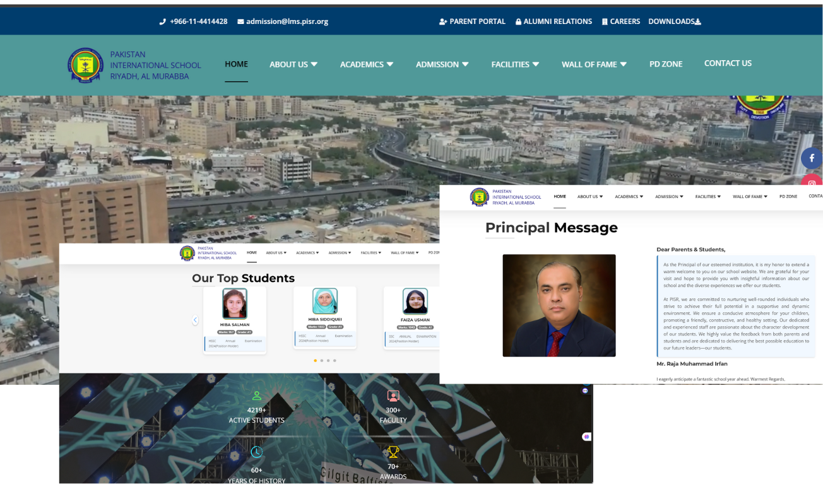Click the 60+ Years of History figure
Image resolution: width=823 pixels, height=504 pixels.
[256, 470]
